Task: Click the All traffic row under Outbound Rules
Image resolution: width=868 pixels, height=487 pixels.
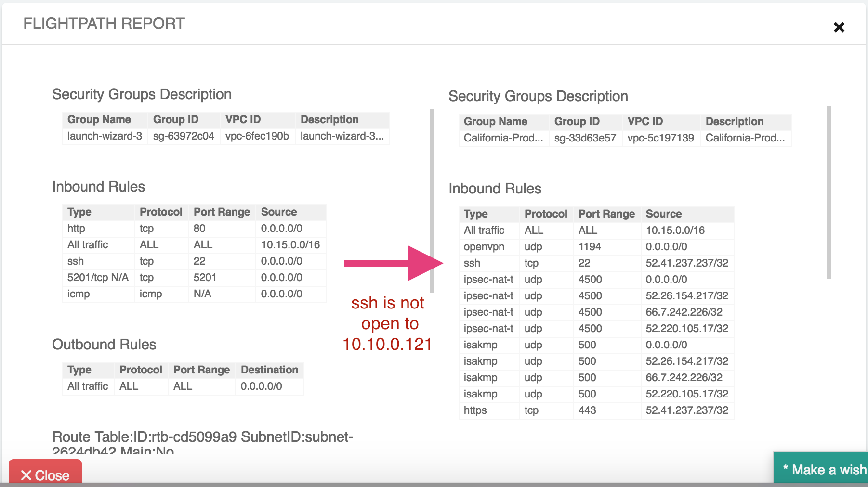Action: [182, 386]
